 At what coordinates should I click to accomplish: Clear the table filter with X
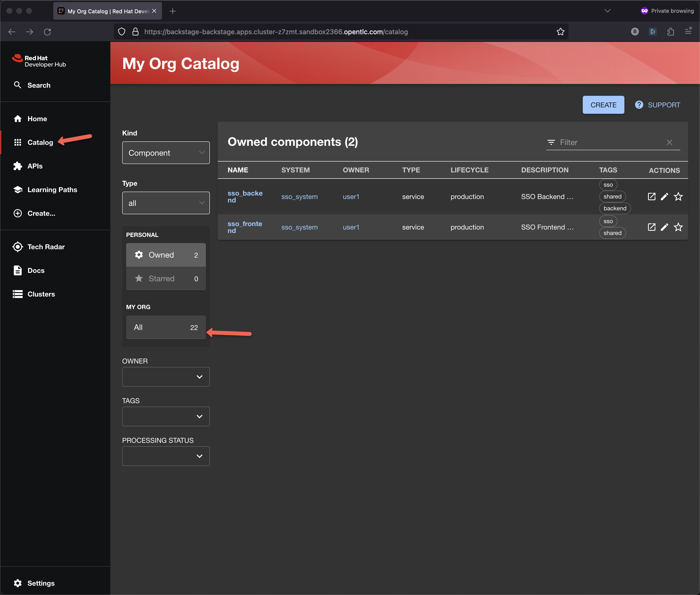tap(669, 142)
